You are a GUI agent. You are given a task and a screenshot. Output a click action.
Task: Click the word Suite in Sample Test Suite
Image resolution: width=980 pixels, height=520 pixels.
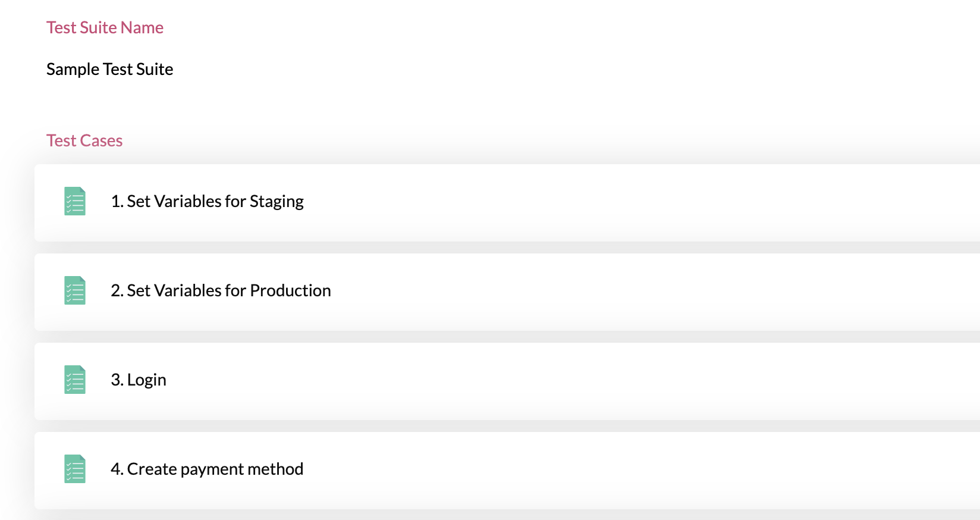coord(155,69)
